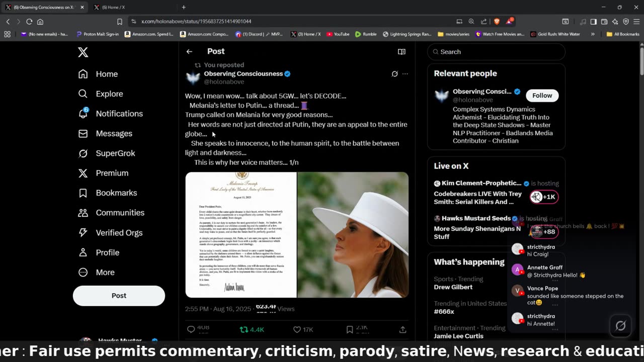
Task: Click the share upload icon
Action: [x=403, y=329]
